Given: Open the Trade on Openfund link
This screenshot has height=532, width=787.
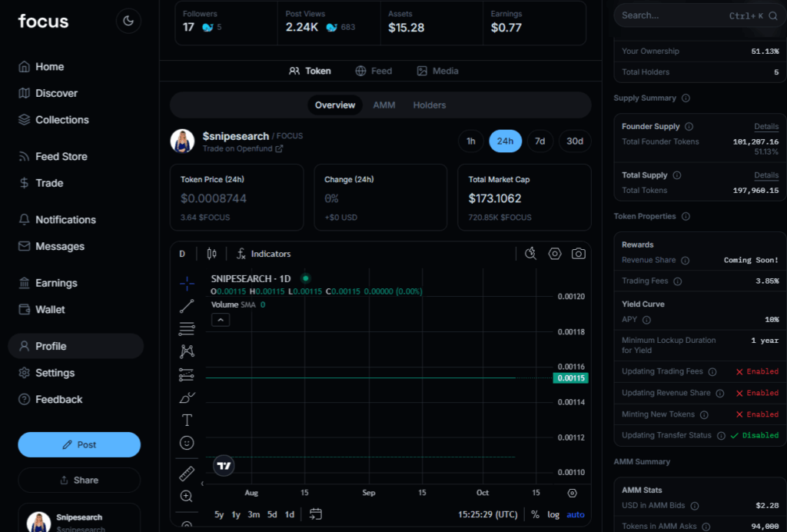Looking at the screenshot, I should pyautogui.click(x=242, y=148).
